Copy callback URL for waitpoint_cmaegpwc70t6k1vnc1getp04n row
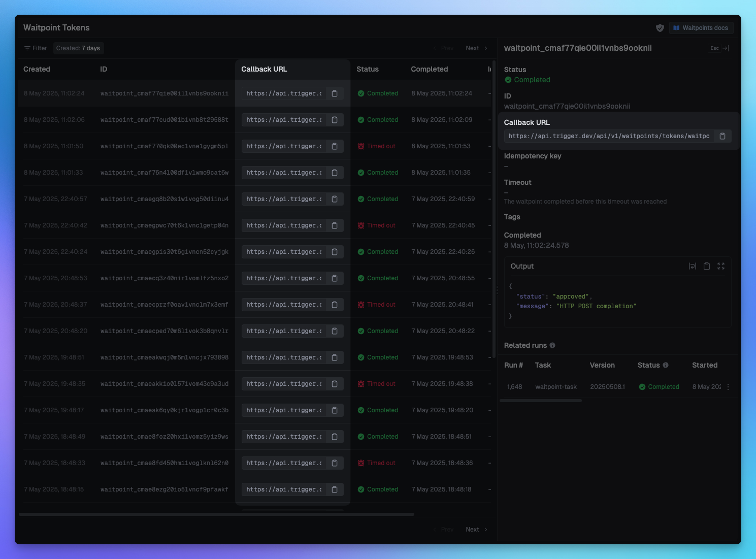756x559 pixels. click(335, 225)
